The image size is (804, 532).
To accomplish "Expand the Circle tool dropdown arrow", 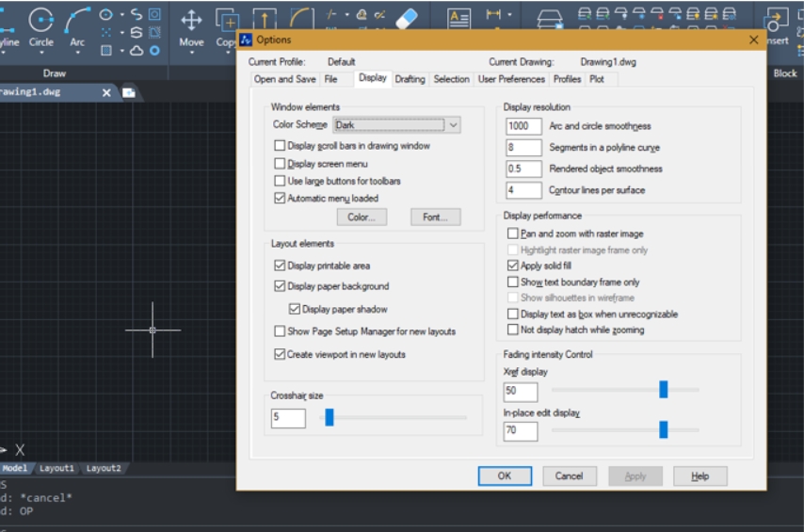I will (41, 53).
